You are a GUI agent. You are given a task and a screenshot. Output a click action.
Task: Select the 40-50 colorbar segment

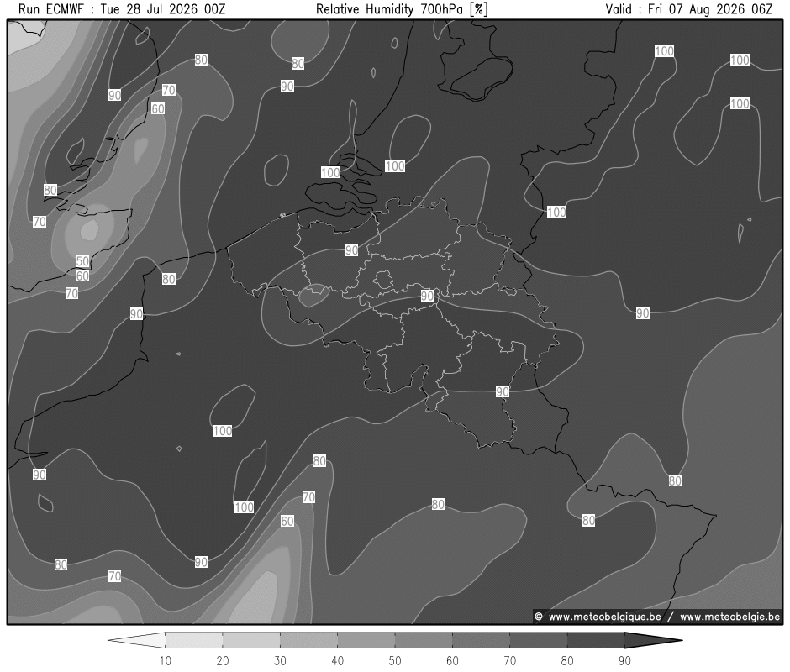[x=366, y=640]
